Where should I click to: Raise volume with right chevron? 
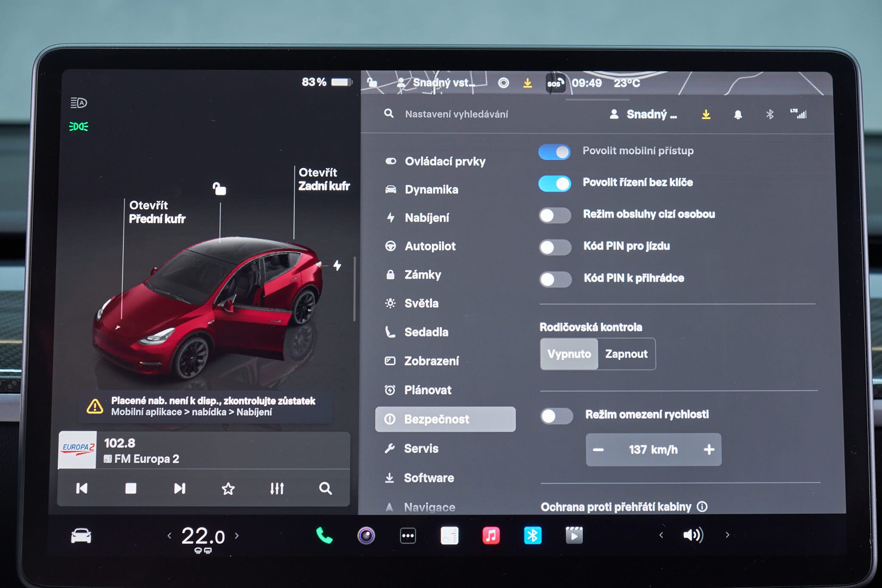tap(727, 535)
